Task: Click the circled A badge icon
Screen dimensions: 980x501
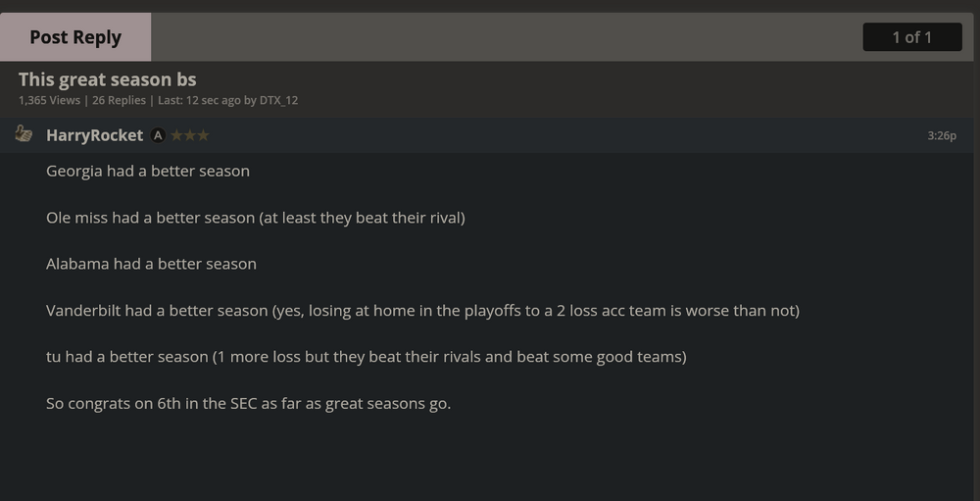Action: tap(158, 135)
